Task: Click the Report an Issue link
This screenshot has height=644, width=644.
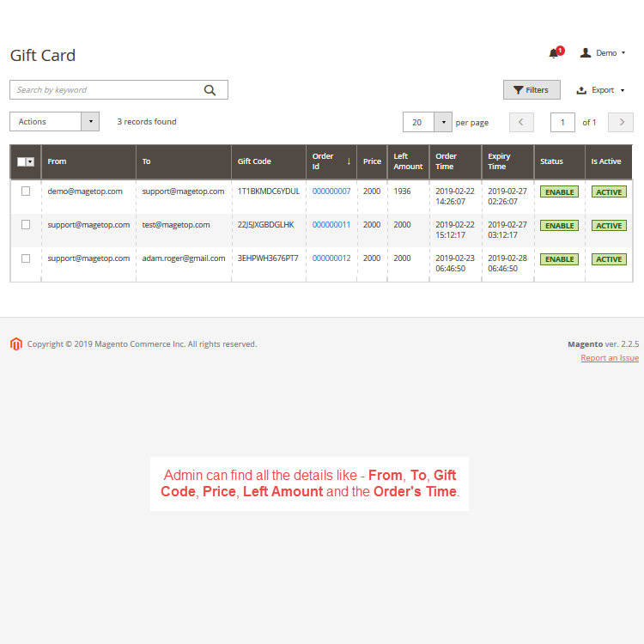Action: (x=610, y=358)
